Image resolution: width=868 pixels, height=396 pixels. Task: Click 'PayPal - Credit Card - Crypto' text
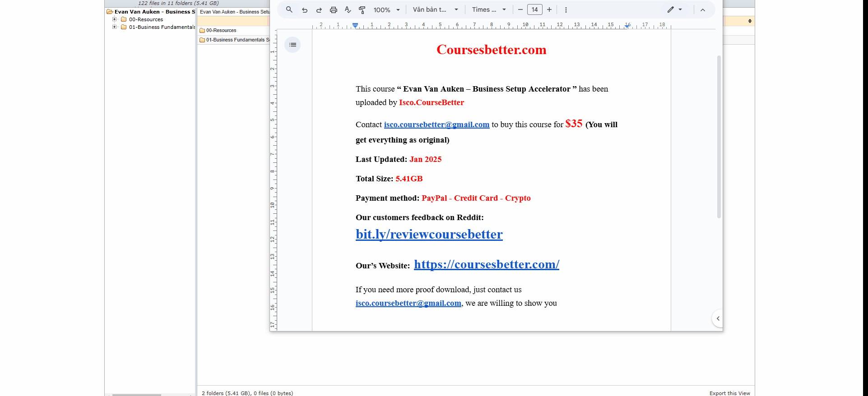click(476, 198)
